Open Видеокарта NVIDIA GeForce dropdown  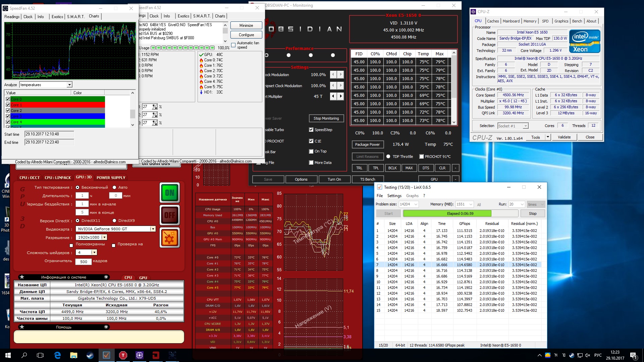coord(153,229)
